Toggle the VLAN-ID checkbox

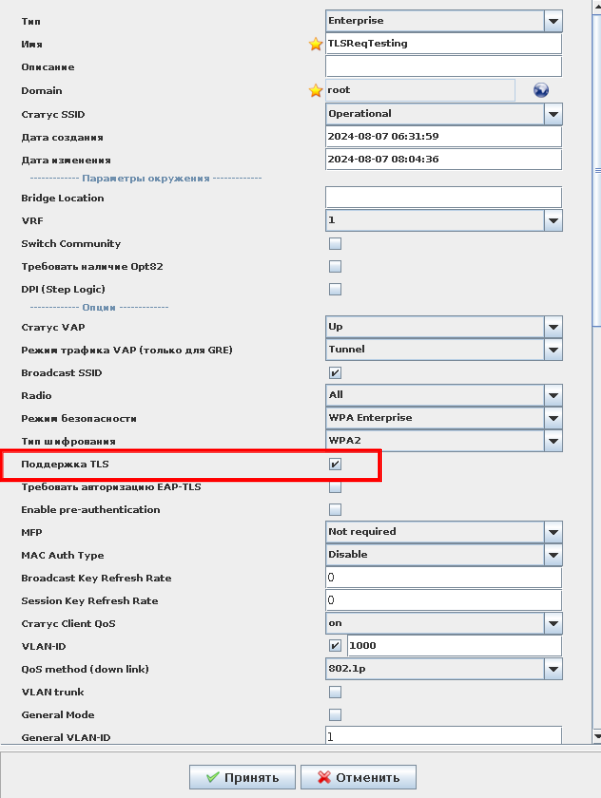tap(335, 646)
